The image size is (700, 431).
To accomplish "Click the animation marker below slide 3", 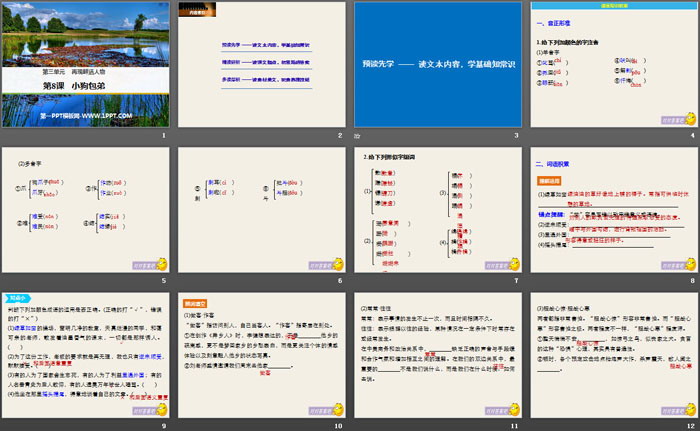I will [359, 135].
